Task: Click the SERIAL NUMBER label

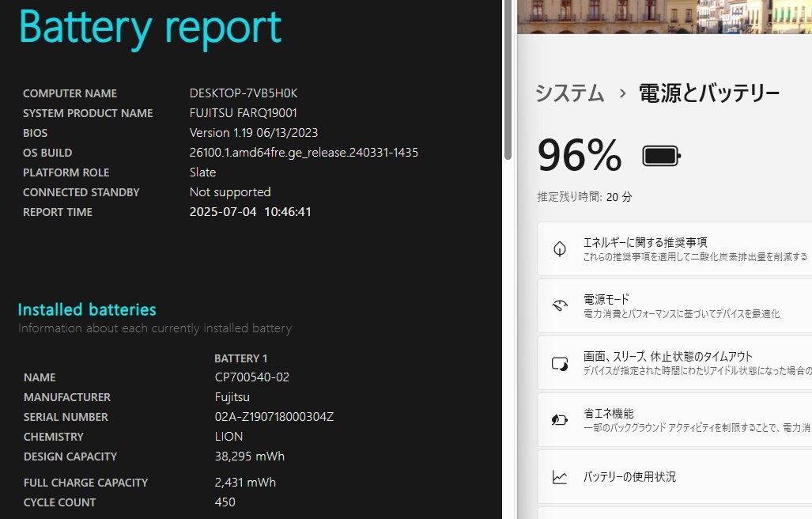Action: 66,417
